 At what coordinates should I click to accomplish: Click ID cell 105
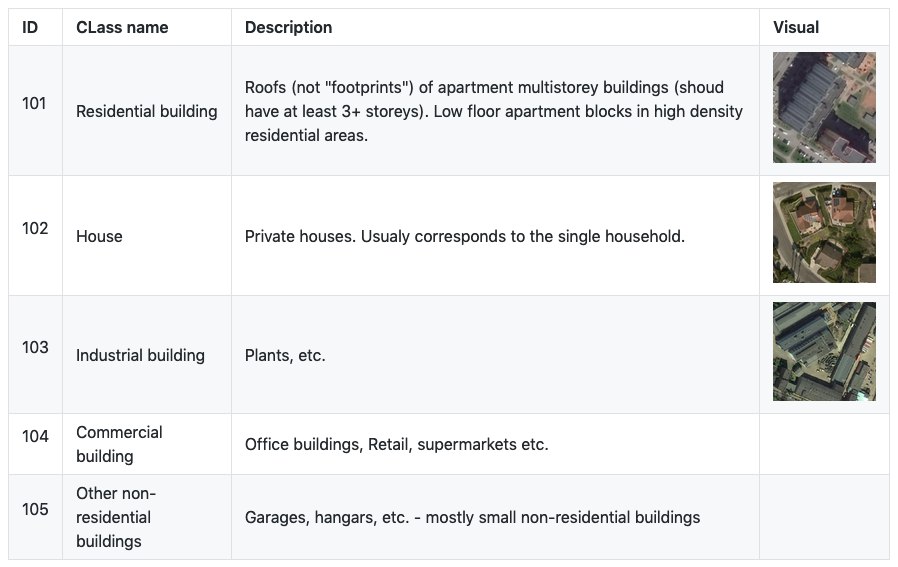point(35,509)
